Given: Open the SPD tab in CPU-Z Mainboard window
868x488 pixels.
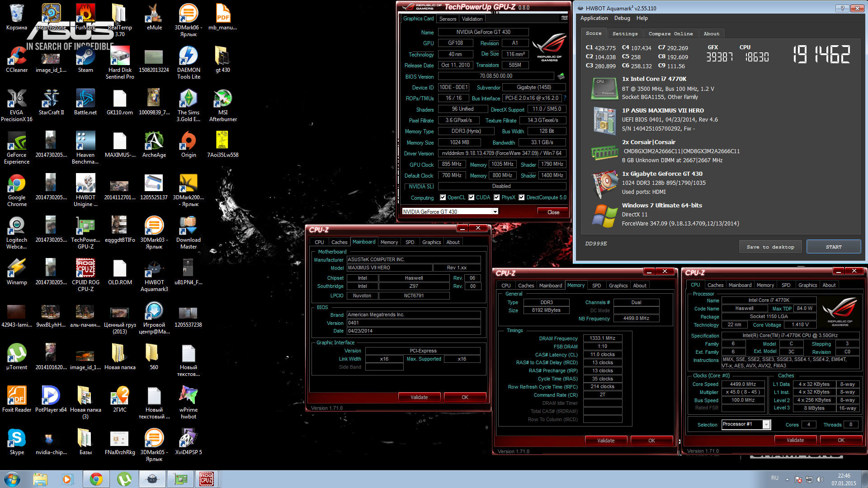Looking at the screenshot, I should (x=410, y=242).
